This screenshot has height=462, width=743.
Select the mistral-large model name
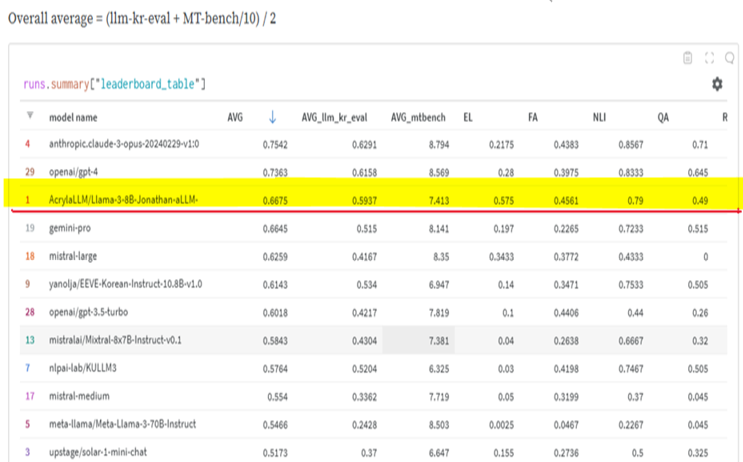73,256
